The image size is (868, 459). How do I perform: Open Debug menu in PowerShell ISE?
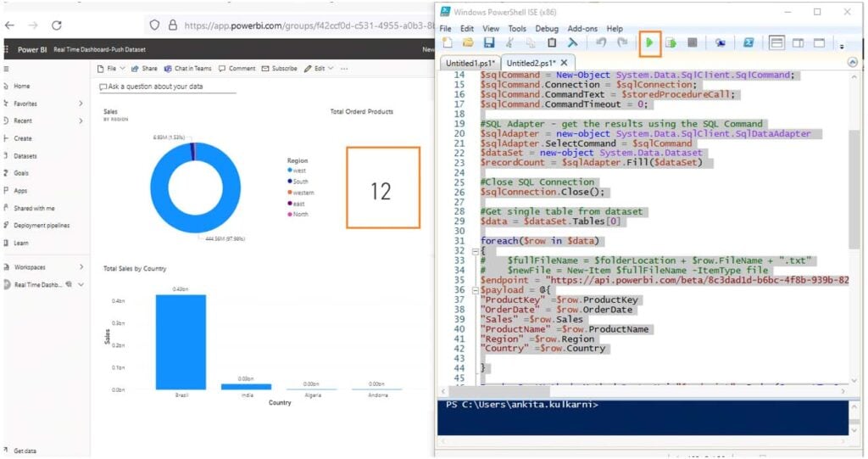tap(547, 28)
